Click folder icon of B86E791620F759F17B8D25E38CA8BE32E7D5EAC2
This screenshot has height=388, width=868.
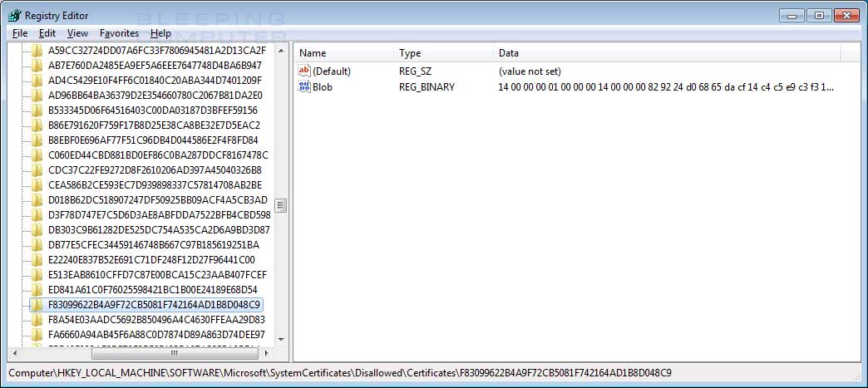pos(37,125)
